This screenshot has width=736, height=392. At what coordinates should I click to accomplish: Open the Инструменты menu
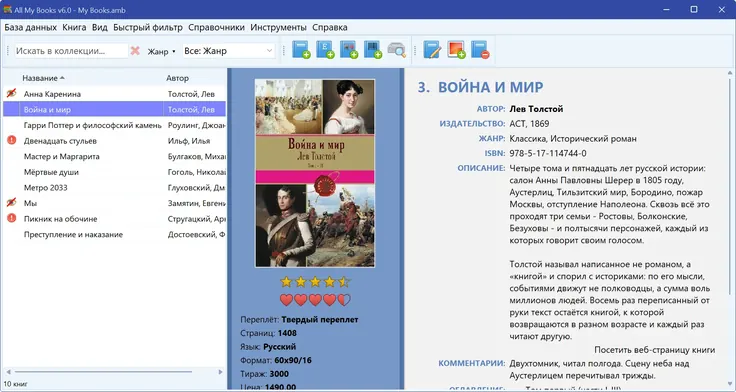click(278, 27)
